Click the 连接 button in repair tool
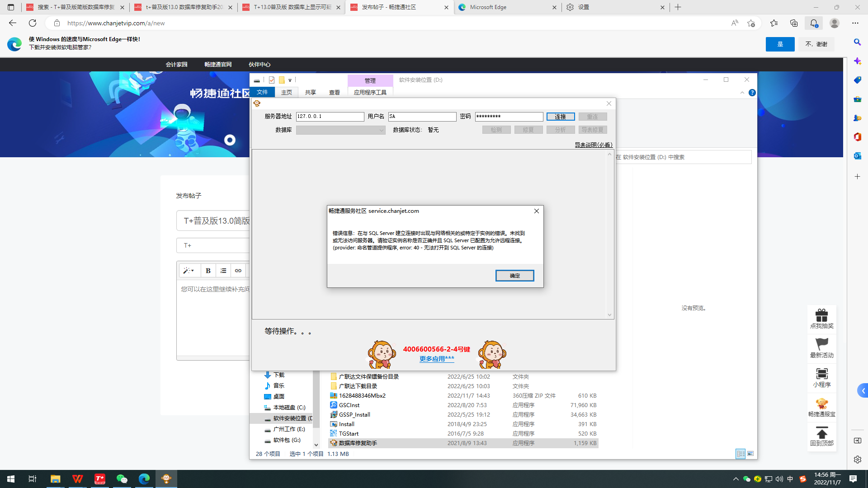The image size is (868, 488). click(561, 117)
